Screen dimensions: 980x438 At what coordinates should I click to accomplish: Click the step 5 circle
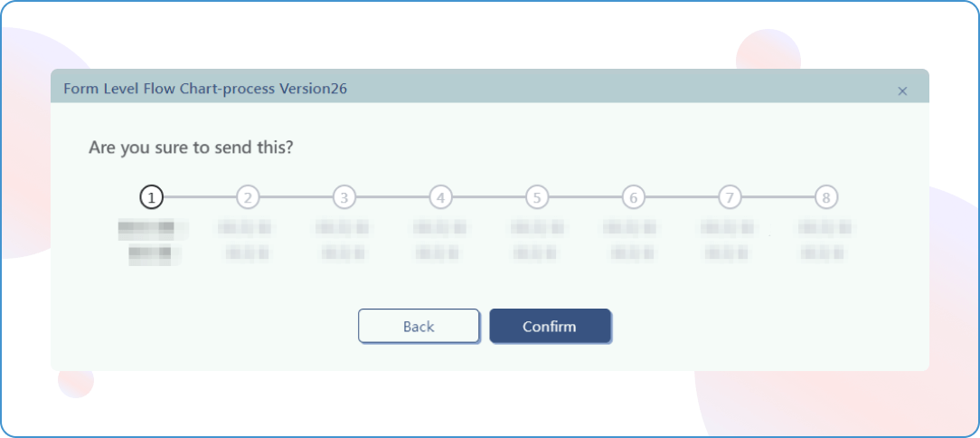coord(537,196)
